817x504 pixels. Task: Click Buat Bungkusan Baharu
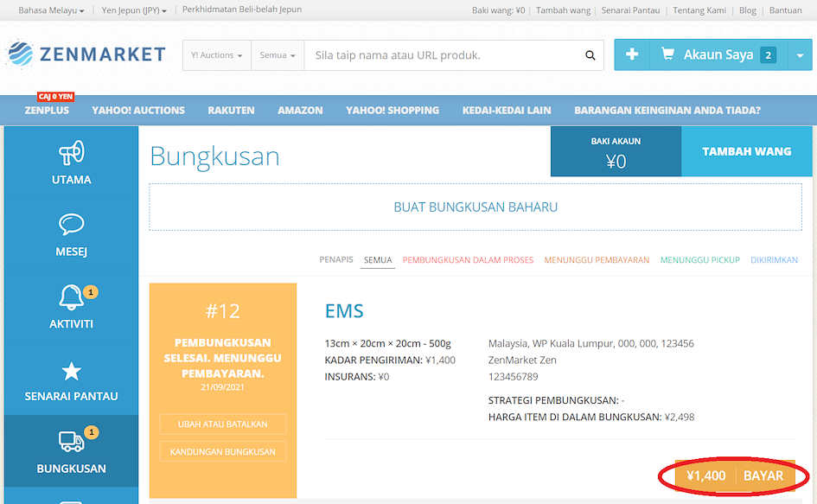click(x=476, y=207)
